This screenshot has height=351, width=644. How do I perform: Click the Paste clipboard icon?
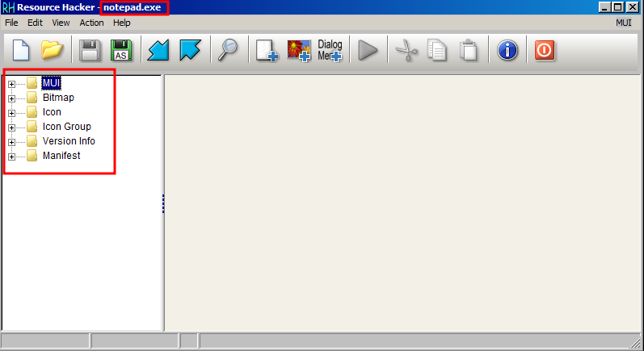(469, 50)
